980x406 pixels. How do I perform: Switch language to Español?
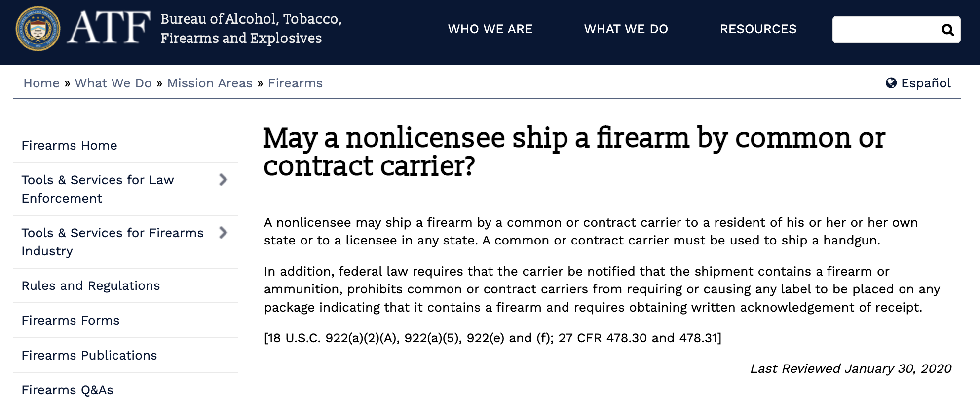(925, 83)
